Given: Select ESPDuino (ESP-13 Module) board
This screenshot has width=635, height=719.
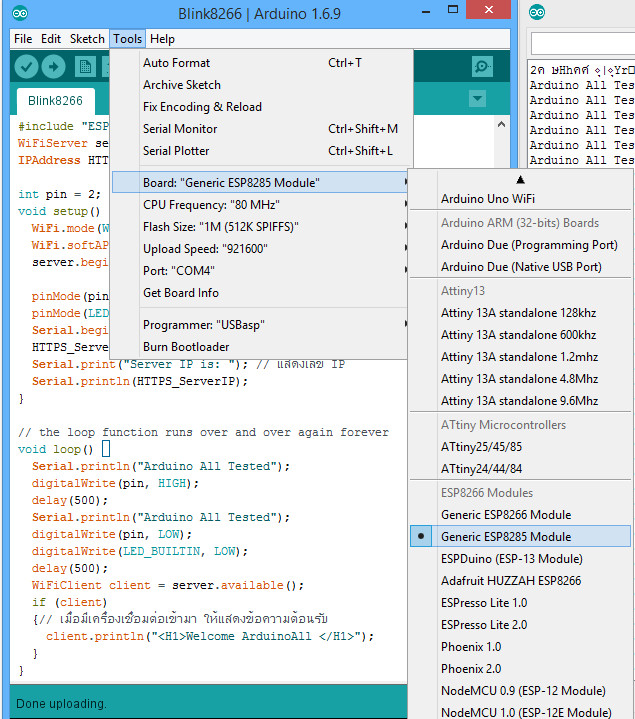Looking at the screenshot, I should (x=520, y=559).
